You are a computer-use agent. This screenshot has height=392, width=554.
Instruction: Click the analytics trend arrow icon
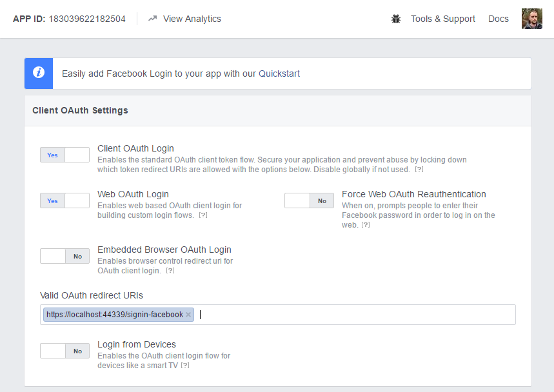(152, 19)
